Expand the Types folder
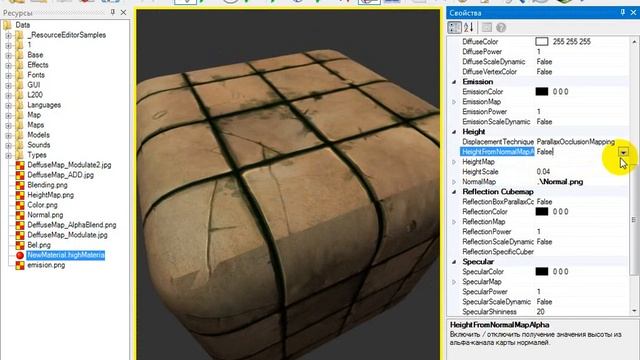640x360 pixels. pyautogui.click(x=8, y=155)
